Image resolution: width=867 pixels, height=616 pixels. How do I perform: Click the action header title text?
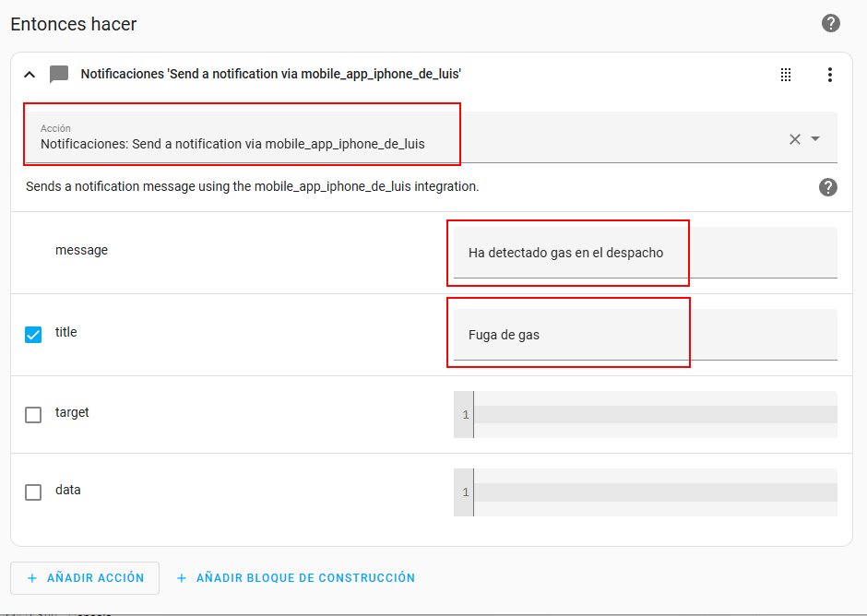click(270, 74)
